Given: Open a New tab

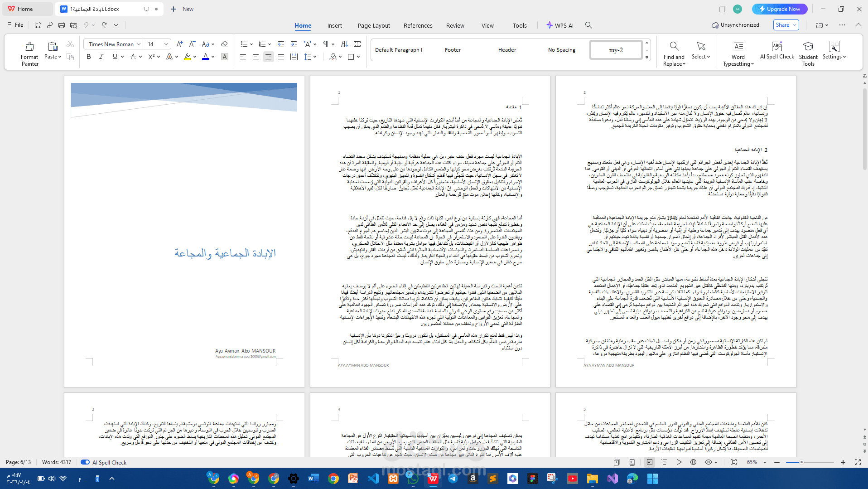Looking at the screenshot, I should 182,9.
